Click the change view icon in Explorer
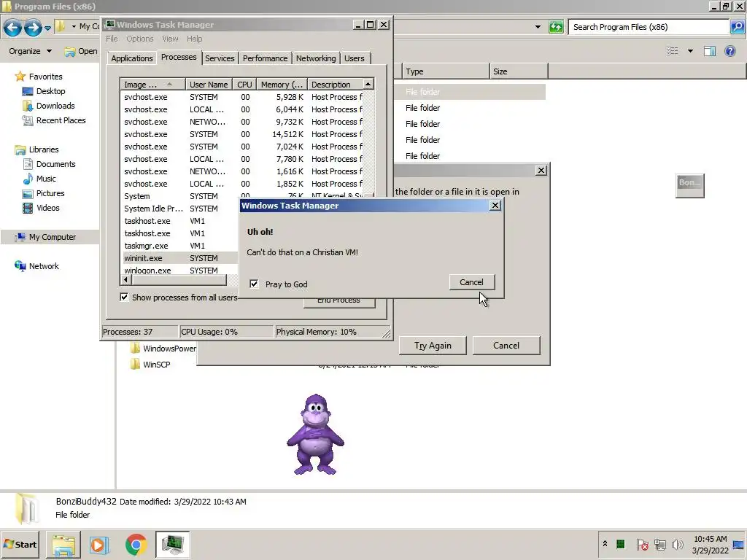Image resolution: width=747 pixels, height=560 pixels. coord(672,51)
